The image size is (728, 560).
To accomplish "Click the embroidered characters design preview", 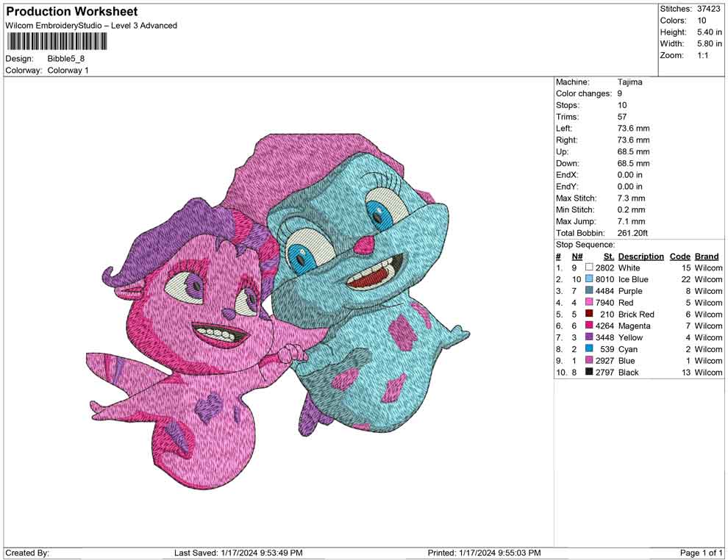I will point(278,311).
